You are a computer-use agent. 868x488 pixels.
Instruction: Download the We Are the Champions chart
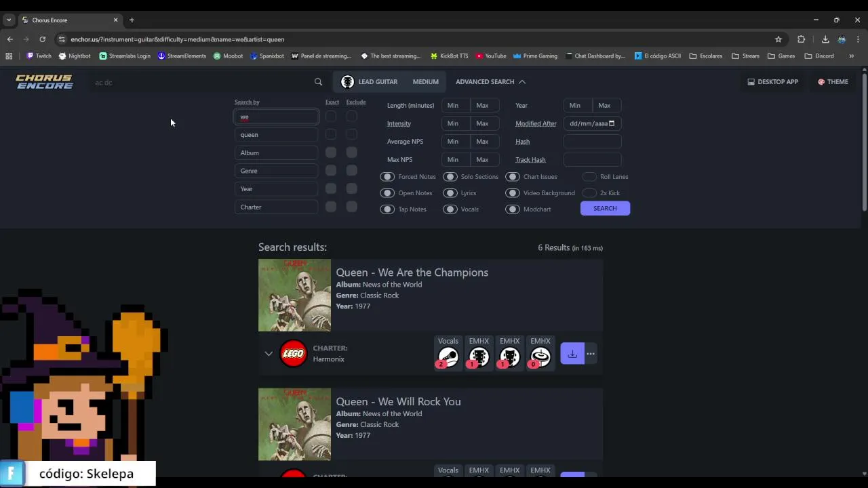point(572,354)
